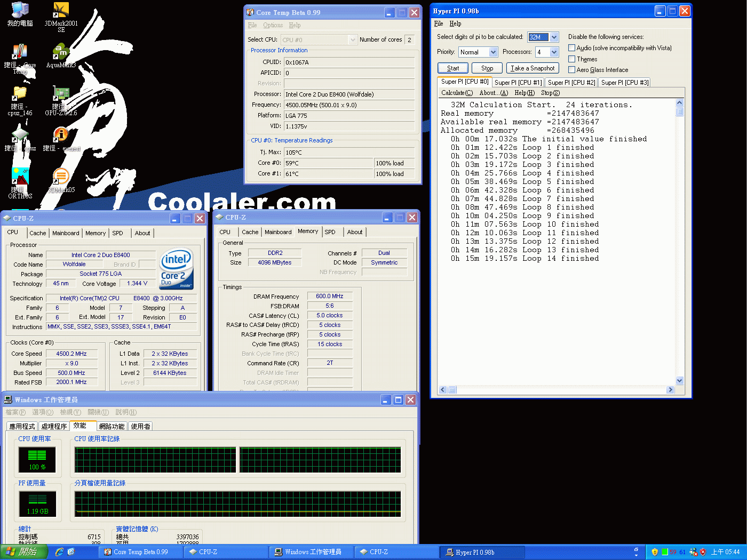747x560 pixels.
Task: Switch to Super PI [CPU #2] tab
Action: [x=571, y=83]
